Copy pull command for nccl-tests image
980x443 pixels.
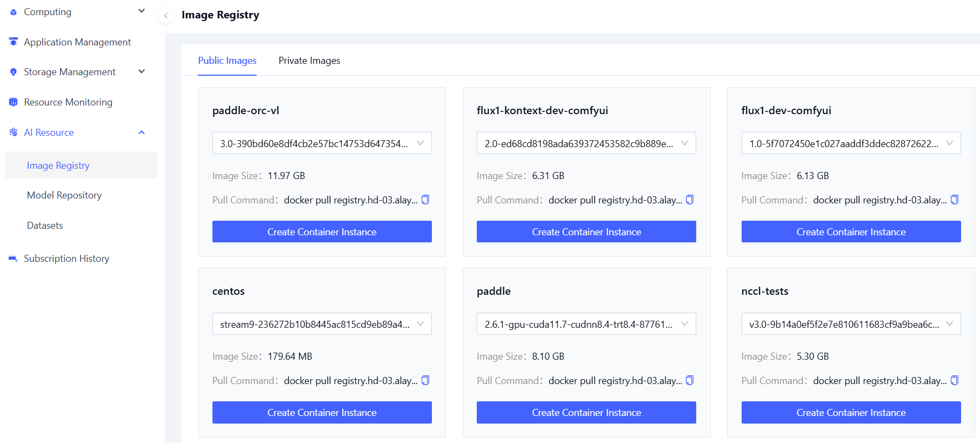955,381
